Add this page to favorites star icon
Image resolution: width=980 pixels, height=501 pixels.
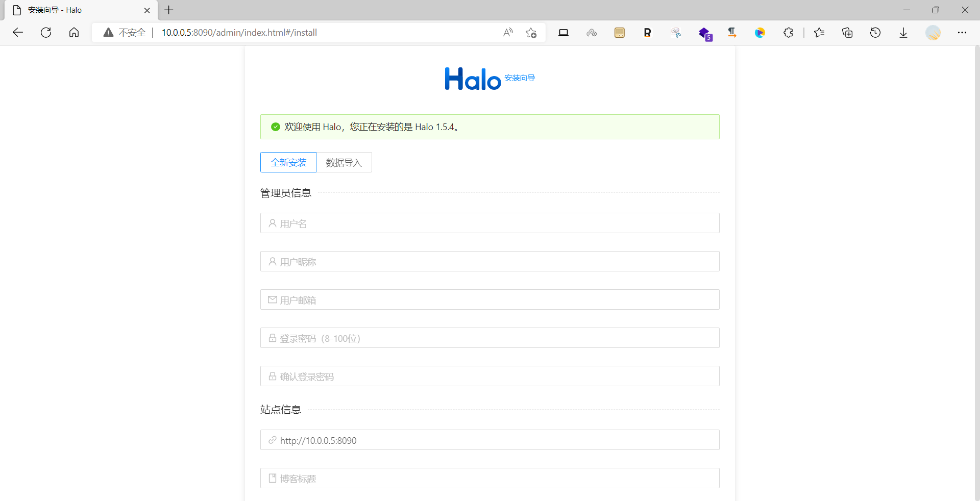[x=531, y=33]
